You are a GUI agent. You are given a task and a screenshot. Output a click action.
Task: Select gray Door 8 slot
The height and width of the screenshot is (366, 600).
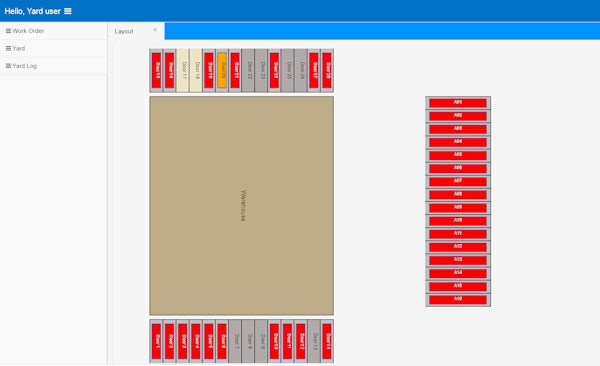click(248, 341)
